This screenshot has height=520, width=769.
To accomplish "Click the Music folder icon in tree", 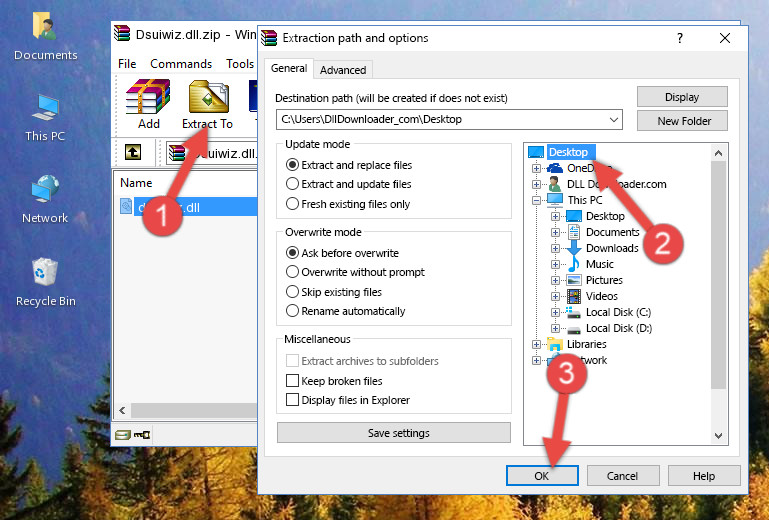I will point(573,264).
